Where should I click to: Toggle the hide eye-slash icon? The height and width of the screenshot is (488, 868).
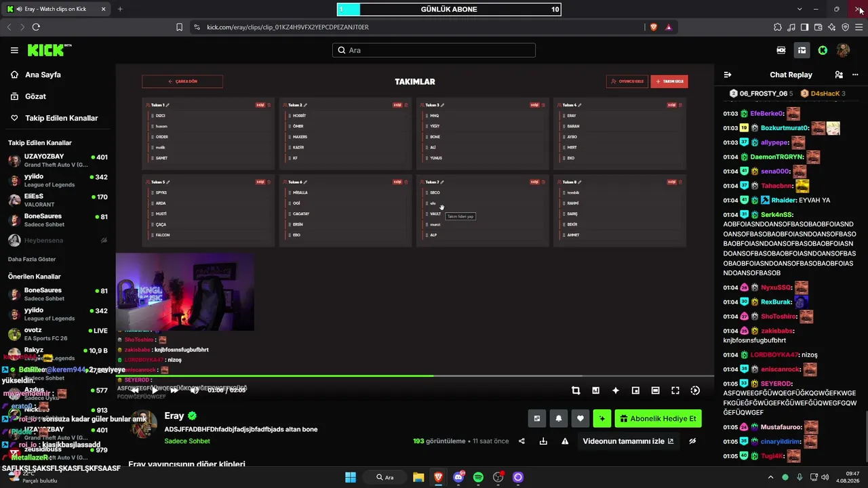coord(692,441)
